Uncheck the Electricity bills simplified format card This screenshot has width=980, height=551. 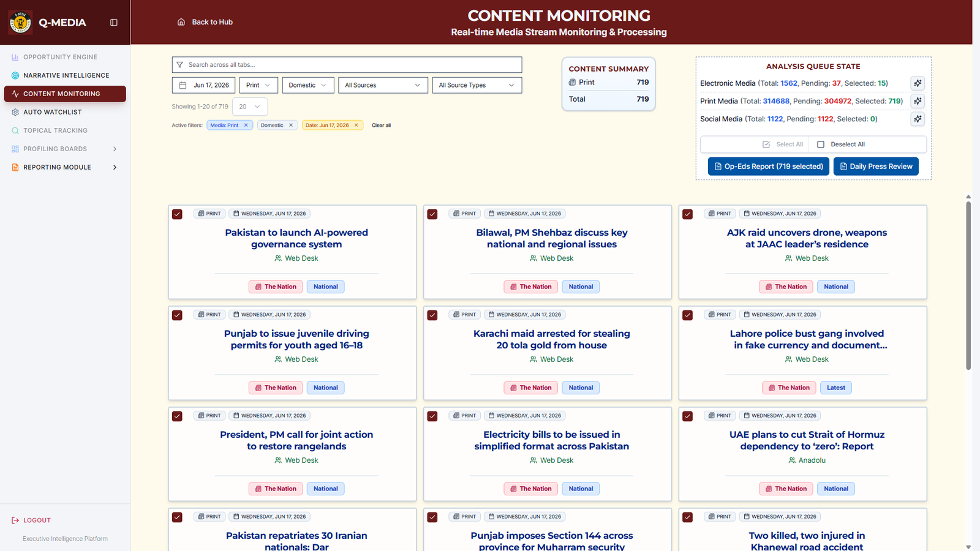click(x=432, y=416)
